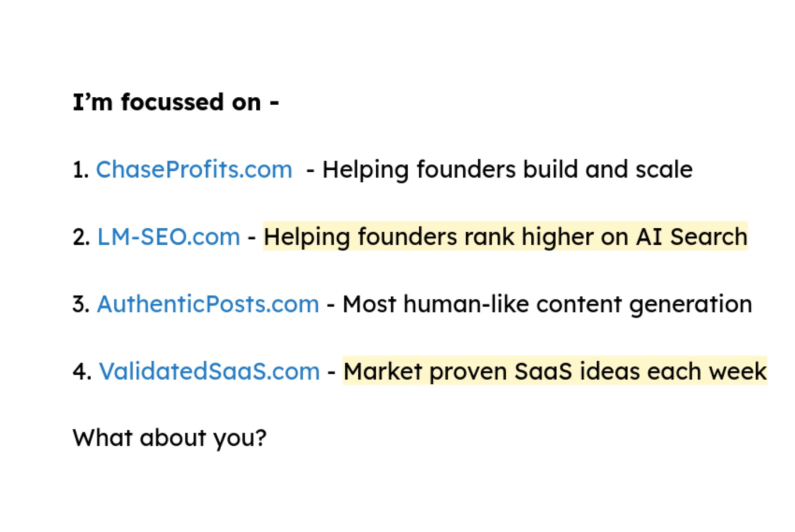Screen dimensions: 795x532
Task: Click the dash after ChaseProfits.com
Action: (311, 171)
